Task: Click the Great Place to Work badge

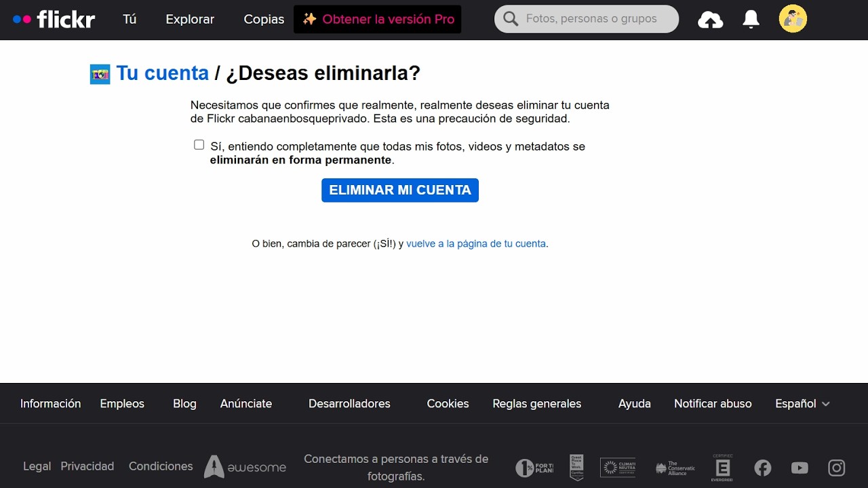Action: (576, 468)
